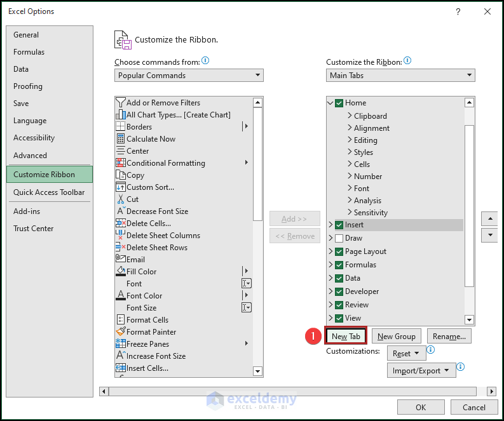The image size is (504, 421).
Task: Select the Email command icon
Action: tap(121, 258)
